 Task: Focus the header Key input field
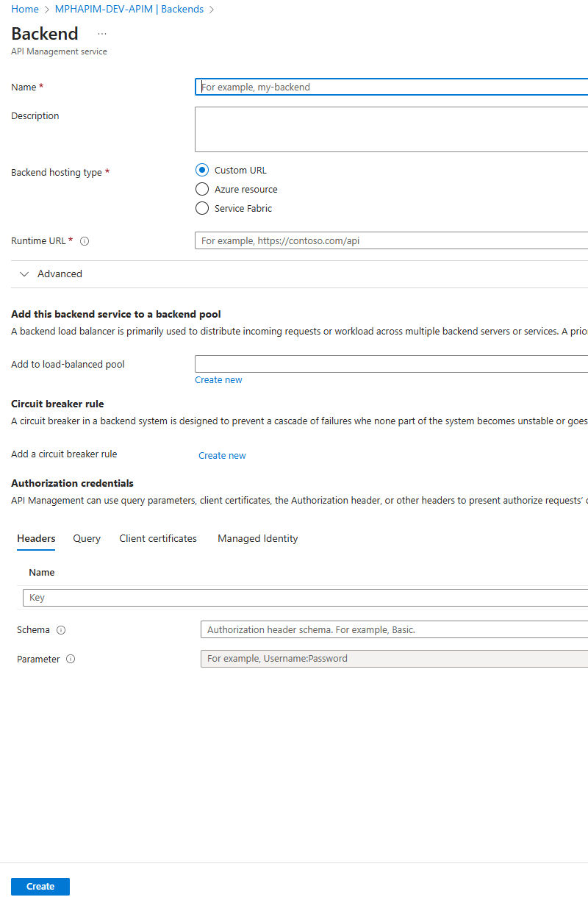tap(306, 598)
